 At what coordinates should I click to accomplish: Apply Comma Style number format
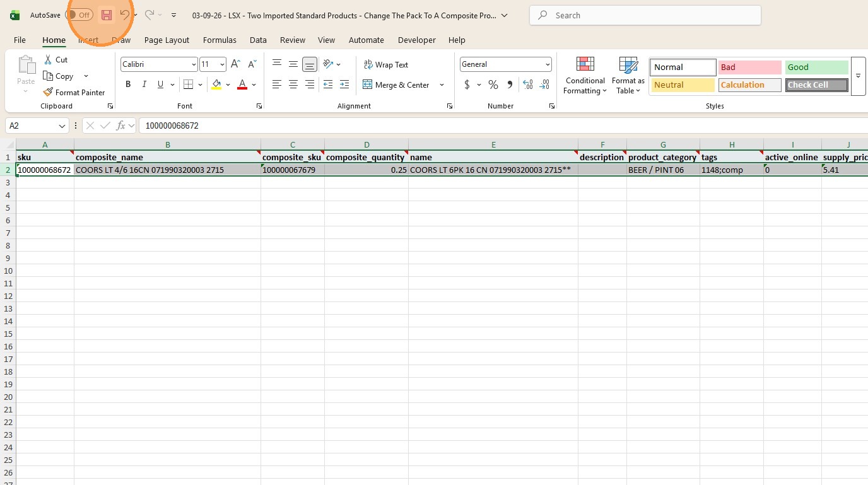click(510, 85)
